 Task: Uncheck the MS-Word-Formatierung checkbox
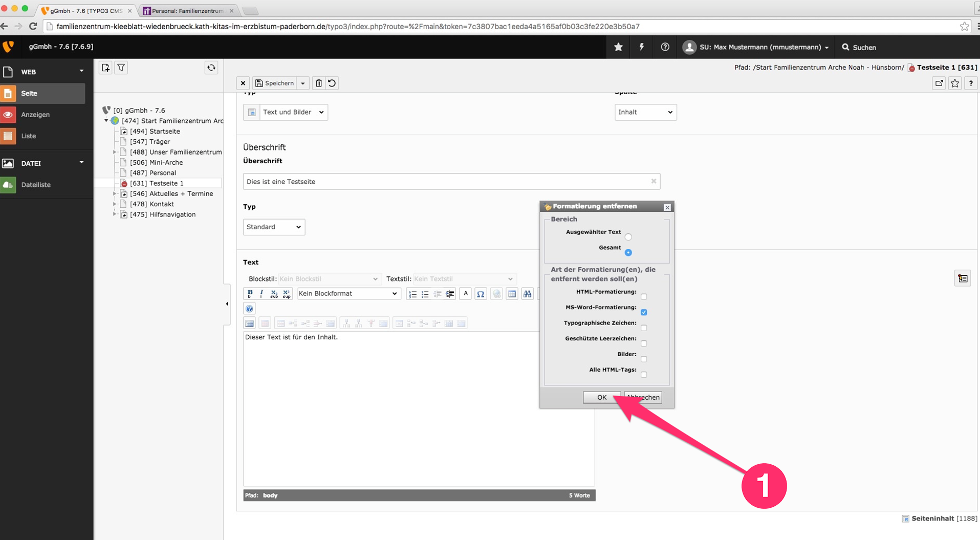[644, 312]
